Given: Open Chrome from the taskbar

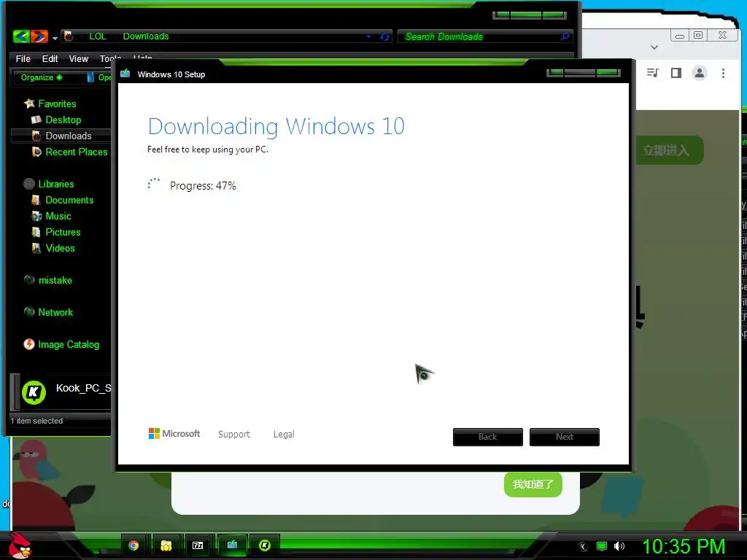Looking at the screenshot, I should (133, 545).
